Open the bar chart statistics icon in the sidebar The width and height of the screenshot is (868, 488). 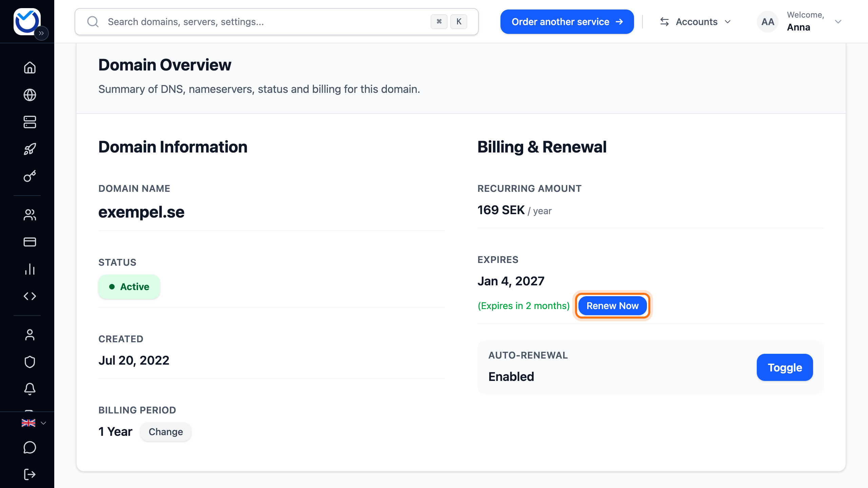pos(30,269)
